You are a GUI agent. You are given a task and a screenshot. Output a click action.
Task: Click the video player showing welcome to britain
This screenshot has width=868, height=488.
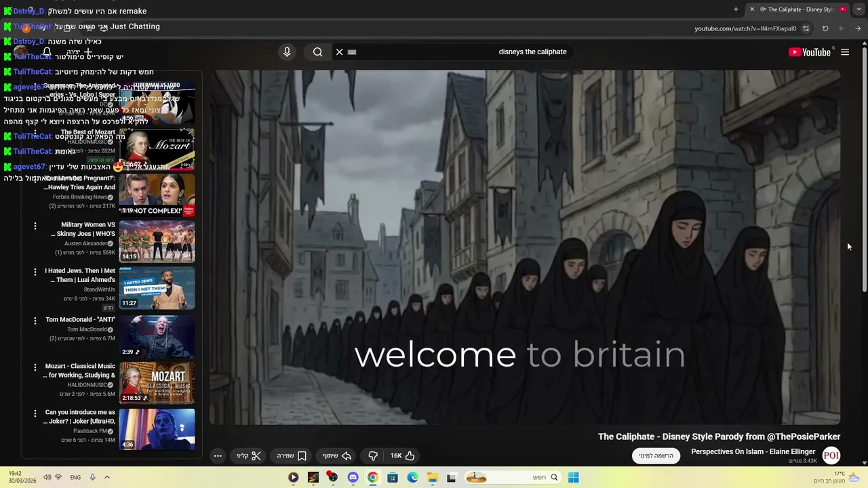coord(525,247)
